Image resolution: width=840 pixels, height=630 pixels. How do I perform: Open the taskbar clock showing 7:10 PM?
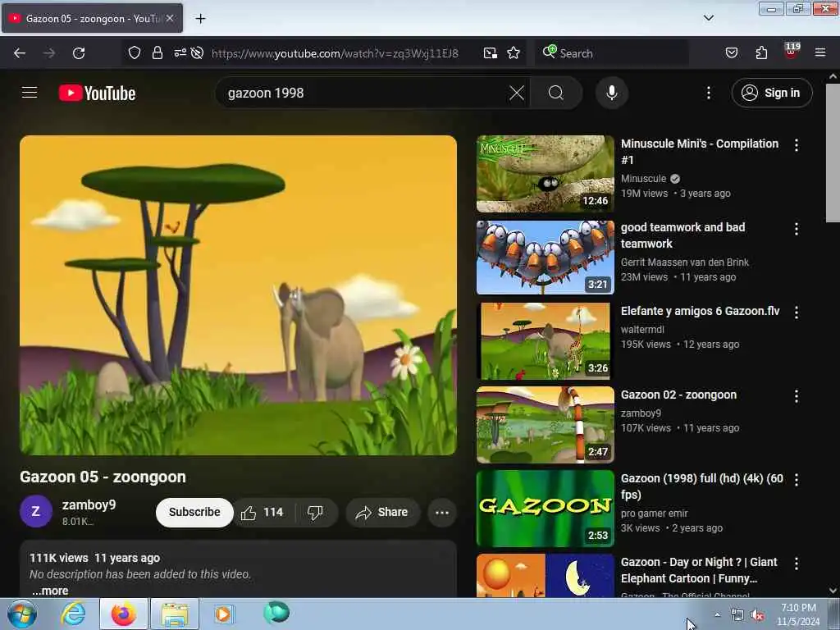click(798, 614)
